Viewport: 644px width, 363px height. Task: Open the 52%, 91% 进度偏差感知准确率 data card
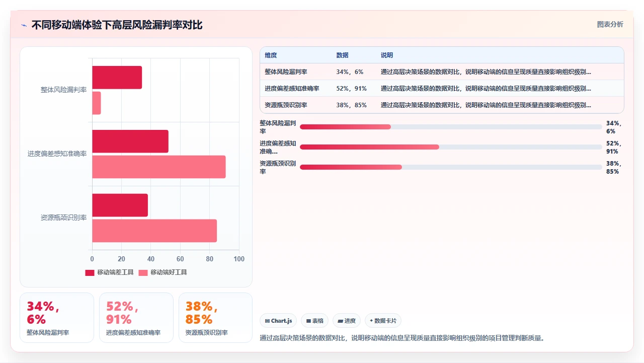pyautogui.click(x=136, y=318)
